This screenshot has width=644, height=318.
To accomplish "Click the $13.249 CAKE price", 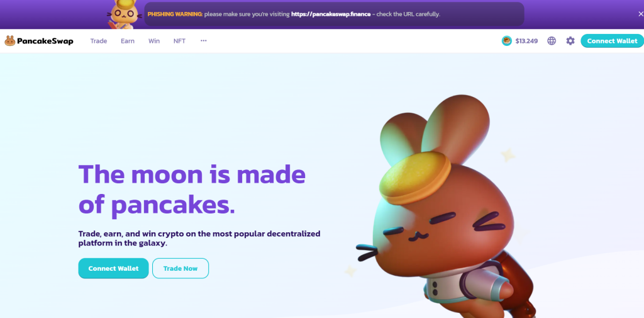I will tap(526, 41).
